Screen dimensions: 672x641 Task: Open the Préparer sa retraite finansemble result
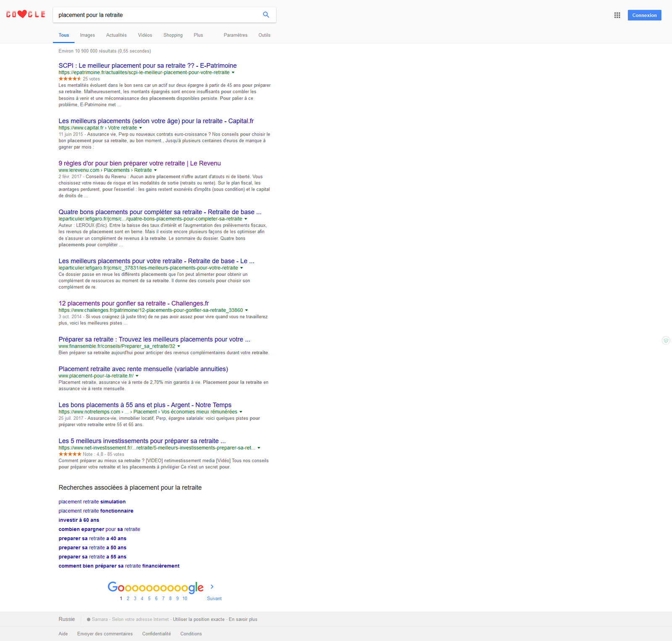pos(154,340)
